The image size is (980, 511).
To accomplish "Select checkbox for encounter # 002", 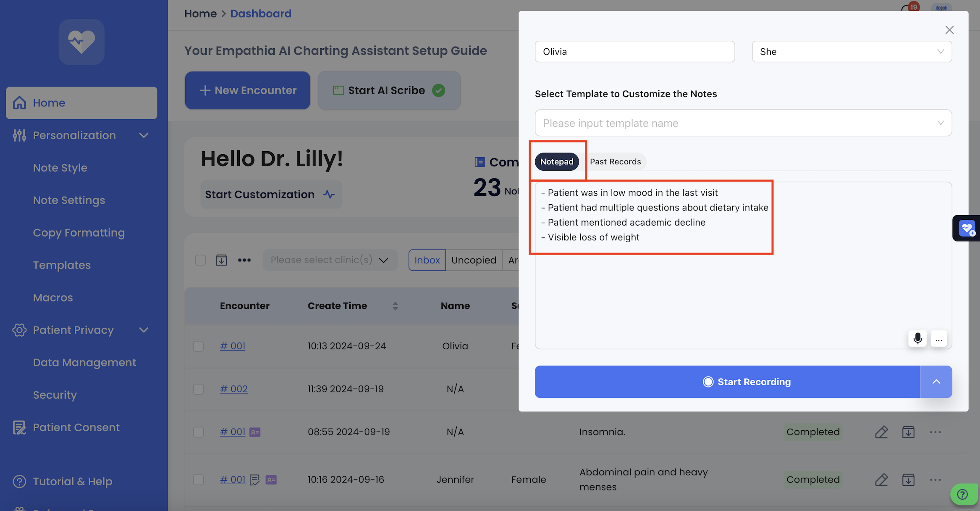I will (199, 389).
